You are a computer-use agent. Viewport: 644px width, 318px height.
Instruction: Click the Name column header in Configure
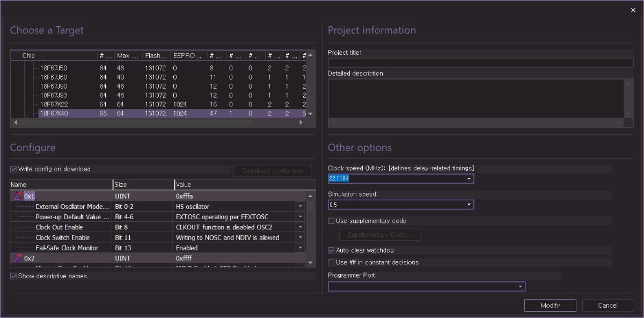tap(61, 185)
